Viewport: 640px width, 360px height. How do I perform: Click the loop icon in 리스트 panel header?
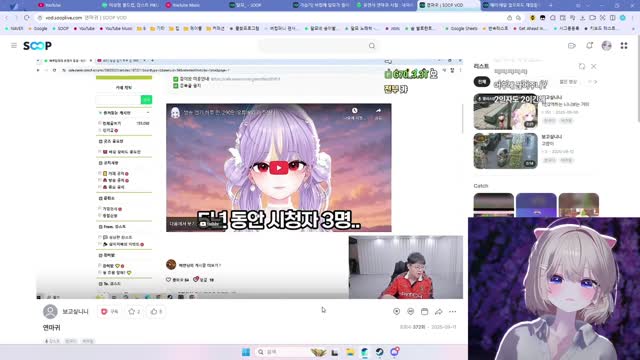pos(582,66)
